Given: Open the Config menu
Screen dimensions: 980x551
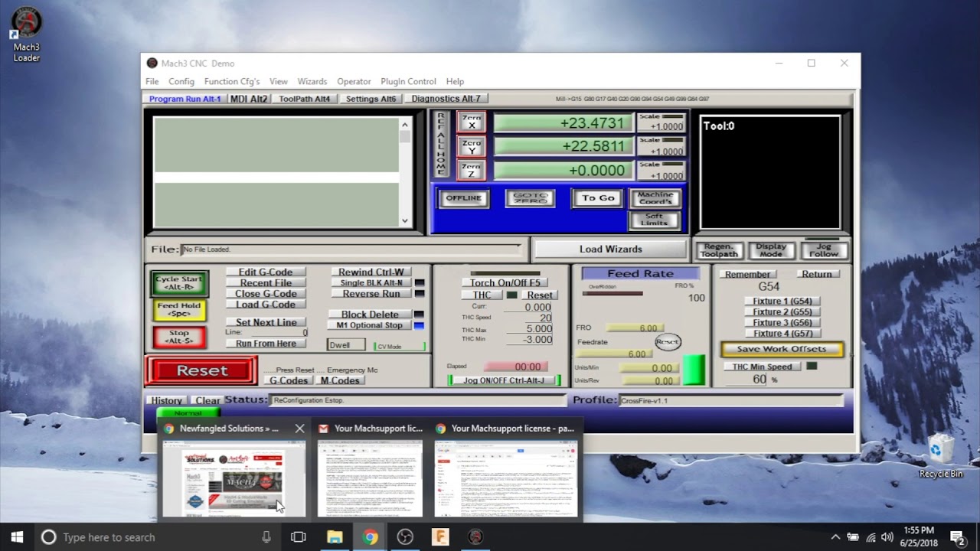Looking at the screenshot, I should (x=181, y=82).
